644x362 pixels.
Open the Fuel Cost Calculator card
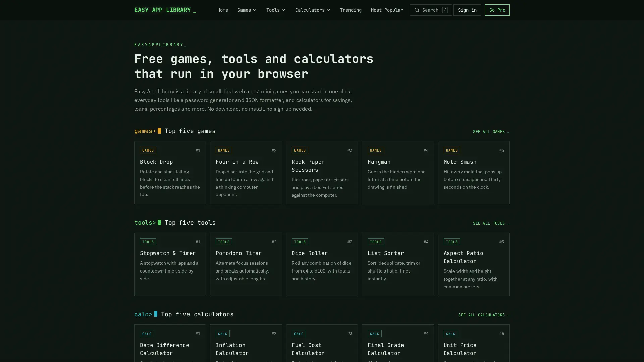pos(322,343)
